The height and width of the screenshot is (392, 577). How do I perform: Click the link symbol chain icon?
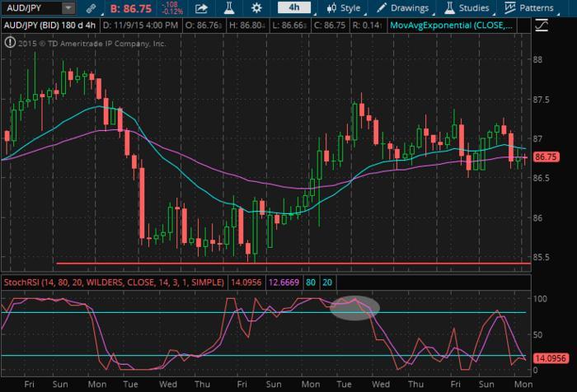click(x=91, y=8)
